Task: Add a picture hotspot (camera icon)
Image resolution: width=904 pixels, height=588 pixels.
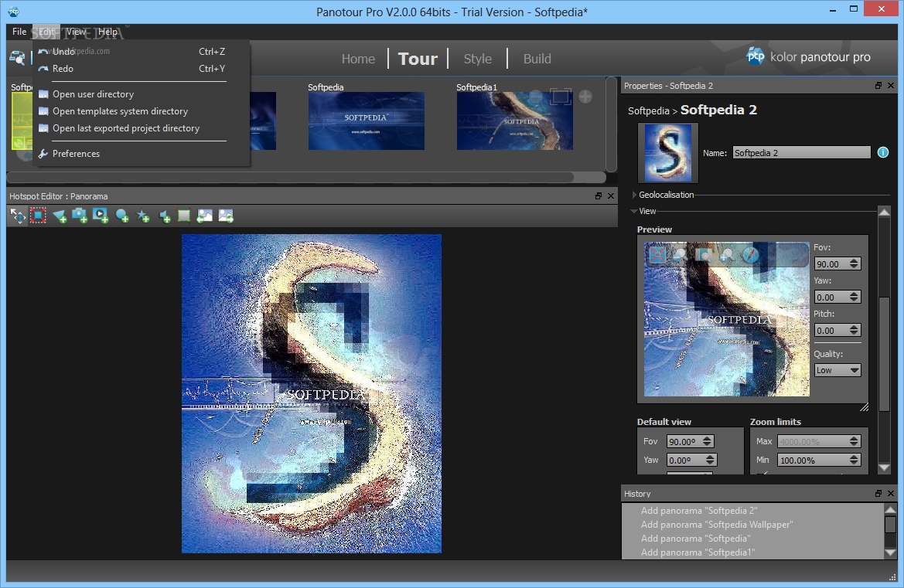Action: click(x=80, y=216)
